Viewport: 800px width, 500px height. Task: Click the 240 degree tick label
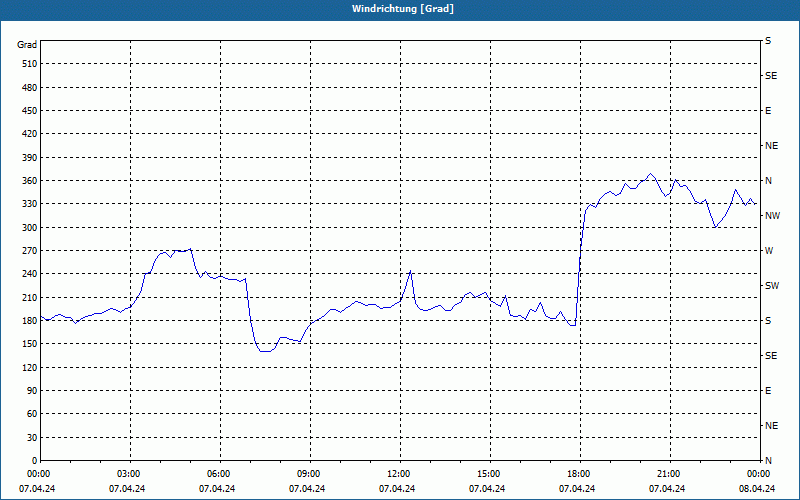(x=30, y=274)
